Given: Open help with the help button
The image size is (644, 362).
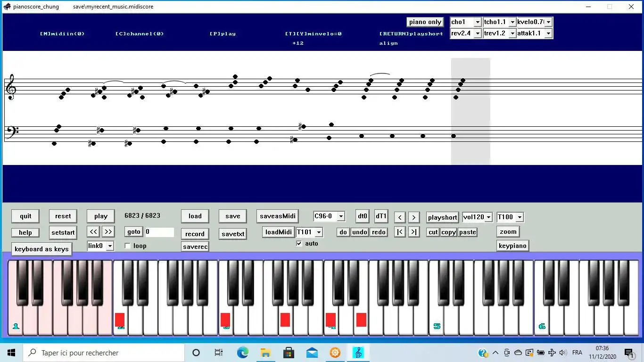Looking at the screenshot, I should click(25, 232).
